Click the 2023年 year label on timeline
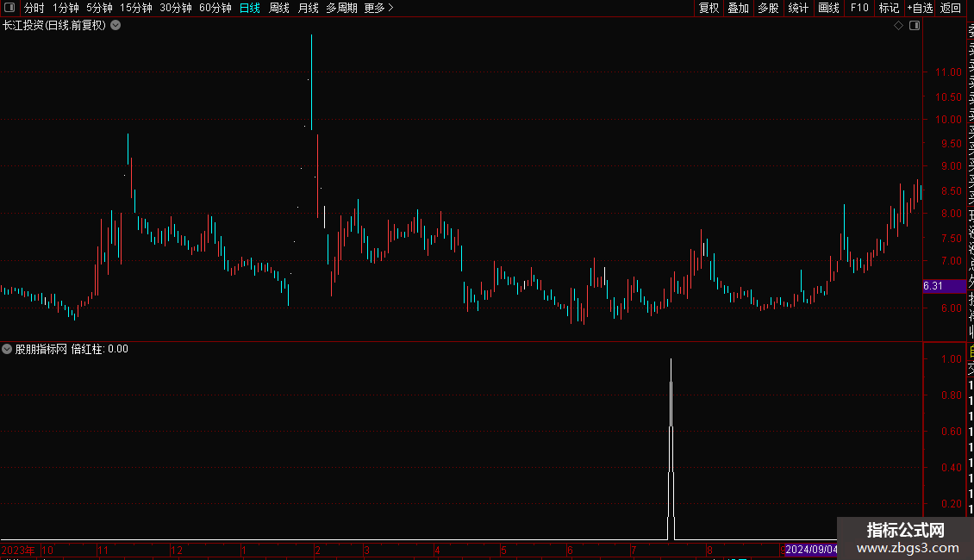 pos(18,550)
